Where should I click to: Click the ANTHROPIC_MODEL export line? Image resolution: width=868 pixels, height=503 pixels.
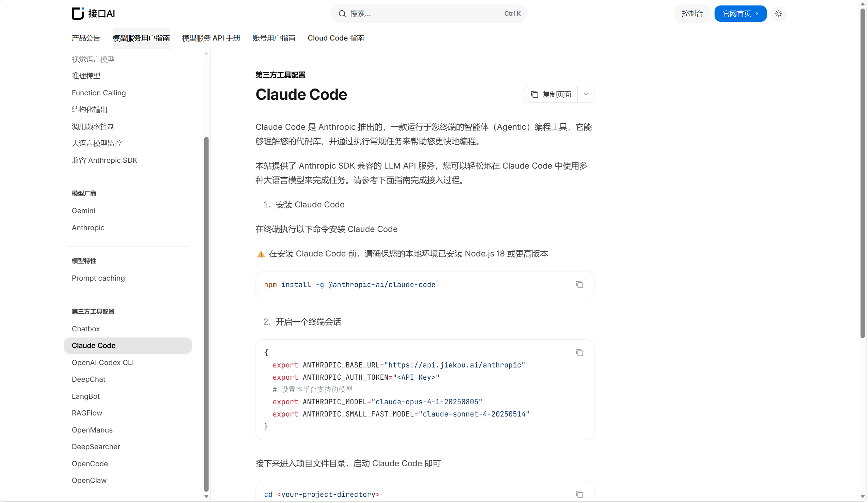coord(378,402)
